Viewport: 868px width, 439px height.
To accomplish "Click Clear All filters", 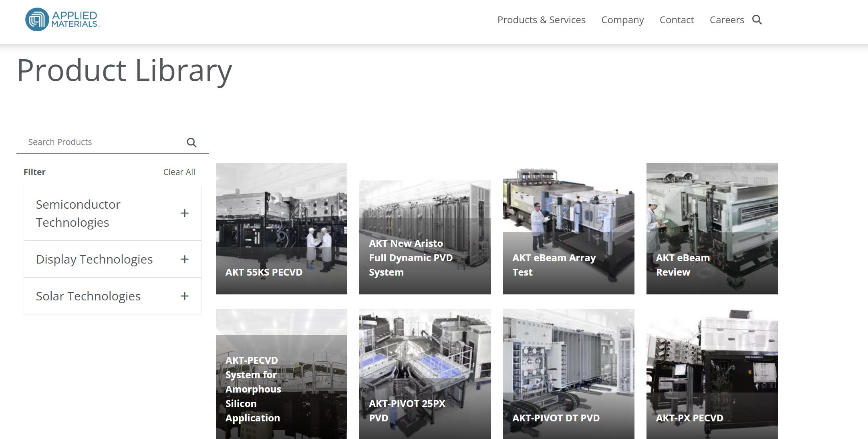I will point(179,172).
